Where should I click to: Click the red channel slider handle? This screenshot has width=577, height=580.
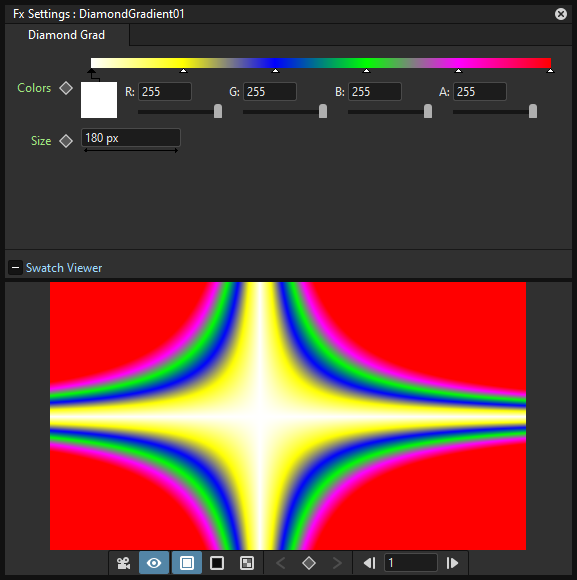(x=218, y=111)
